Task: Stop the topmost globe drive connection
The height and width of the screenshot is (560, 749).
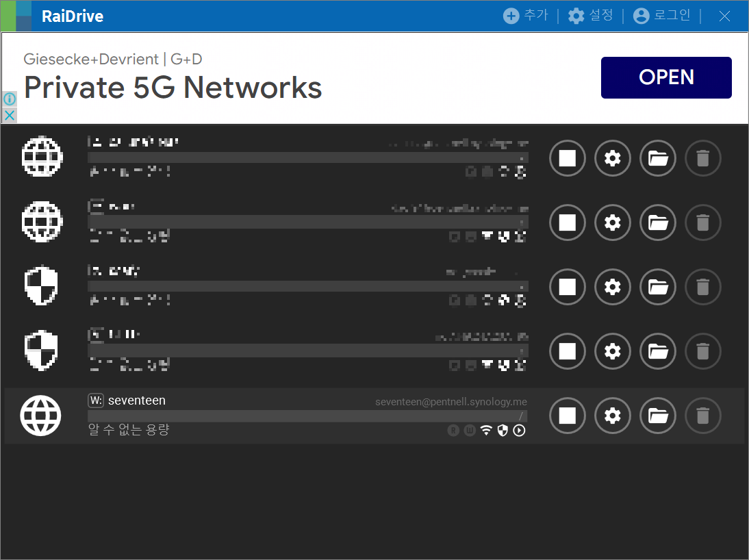Action: coord(568,158)
